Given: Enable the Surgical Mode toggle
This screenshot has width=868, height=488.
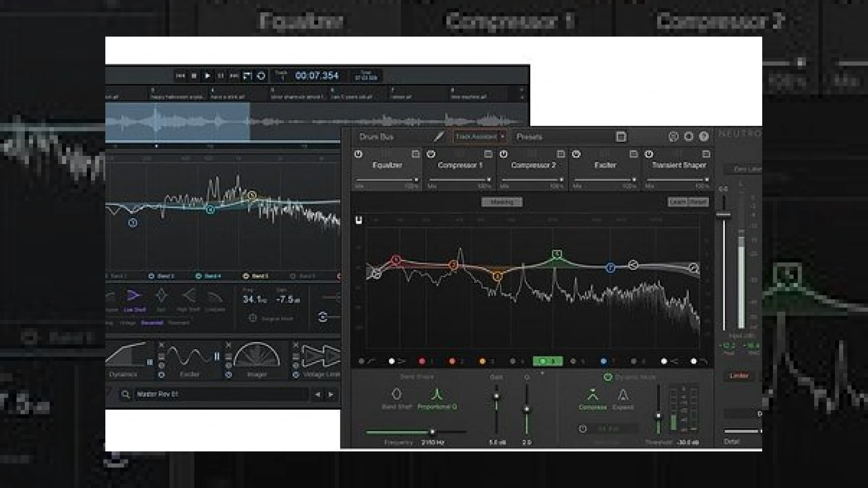Looking at the screenshot, I should 253,318.
